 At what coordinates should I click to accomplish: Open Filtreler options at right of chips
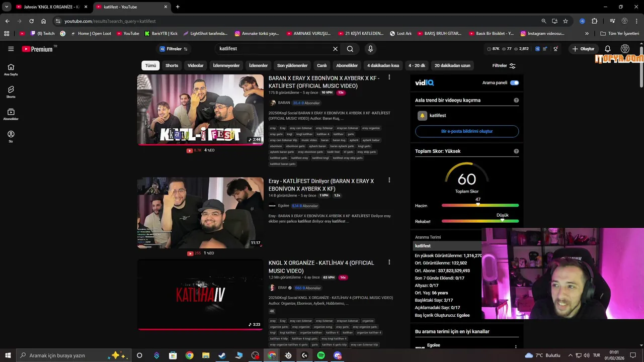(x=504, y=66)
